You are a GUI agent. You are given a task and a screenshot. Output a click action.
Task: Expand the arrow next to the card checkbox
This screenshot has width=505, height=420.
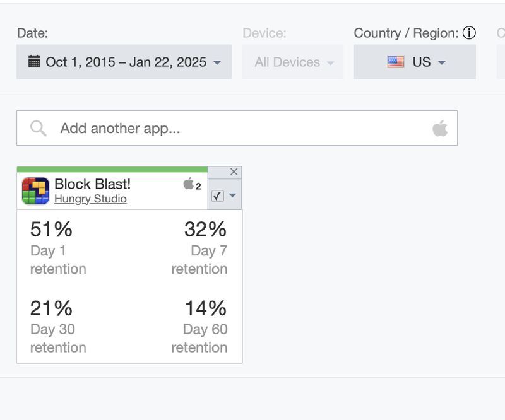click(232, 195)
